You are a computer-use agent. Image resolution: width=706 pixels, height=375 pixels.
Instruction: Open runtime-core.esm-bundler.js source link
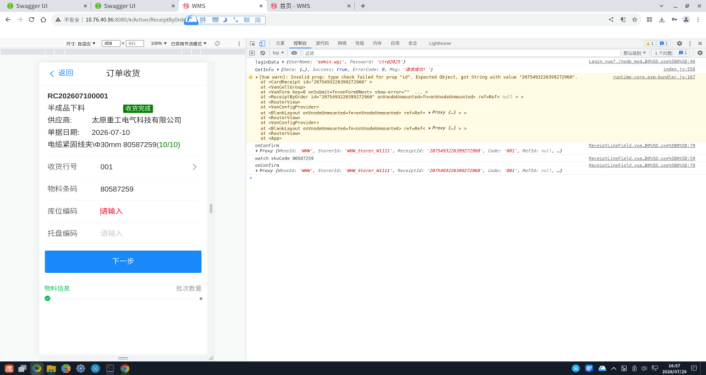tap(654, 77)
